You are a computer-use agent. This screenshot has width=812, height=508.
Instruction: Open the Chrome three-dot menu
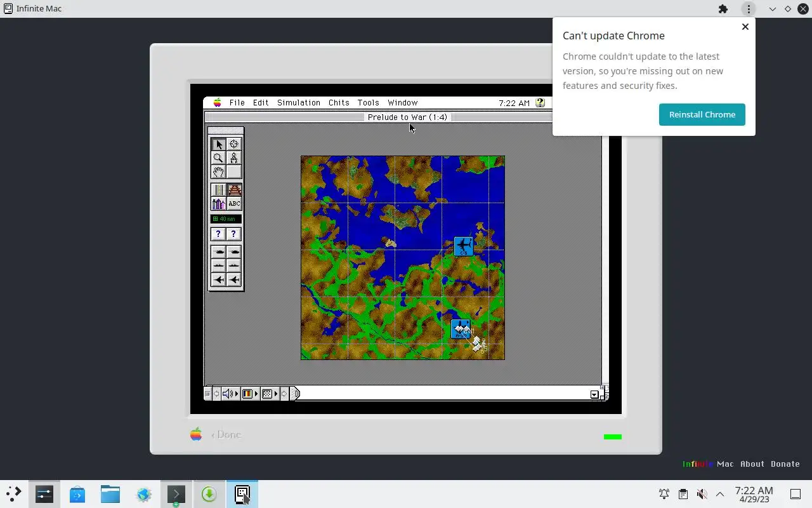tap(749, 9)
